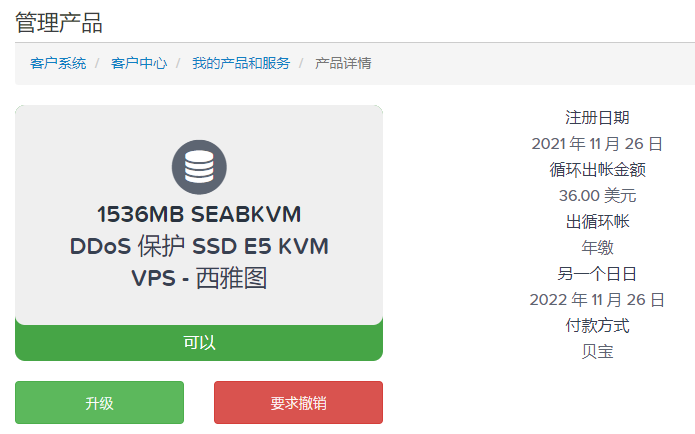Click the 1536MB SEABKVM product title
The height and width of the screenshot is (434, 695).
pyautogui.click(x=199, y=215)
